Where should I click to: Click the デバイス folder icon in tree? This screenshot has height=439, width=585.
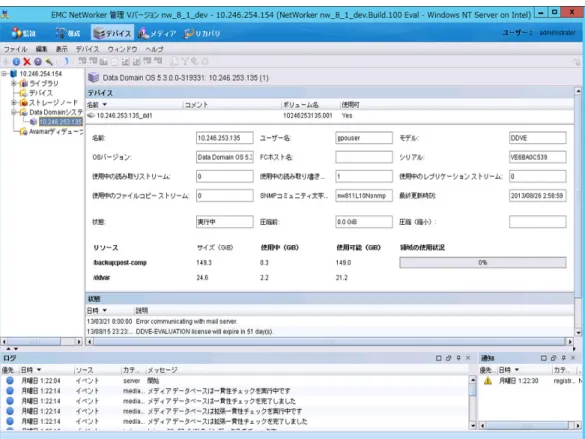tap(24, 93)
